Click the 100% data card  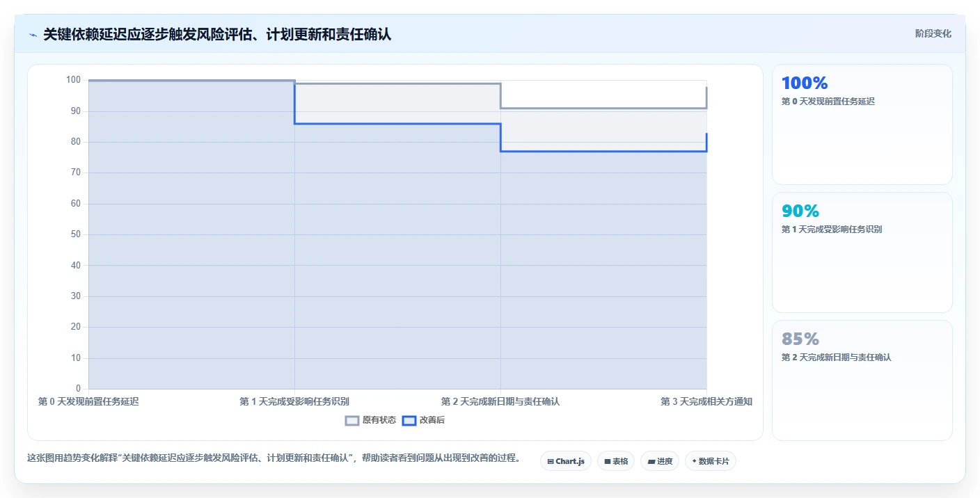862,124
